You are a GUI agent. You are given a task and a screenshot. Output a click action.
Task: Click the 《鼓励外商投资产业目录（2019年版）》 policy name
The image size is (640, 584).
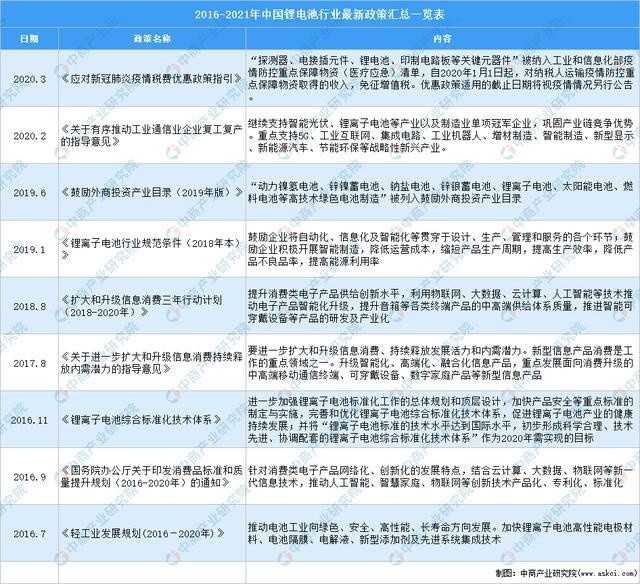[x=152, y=192]
